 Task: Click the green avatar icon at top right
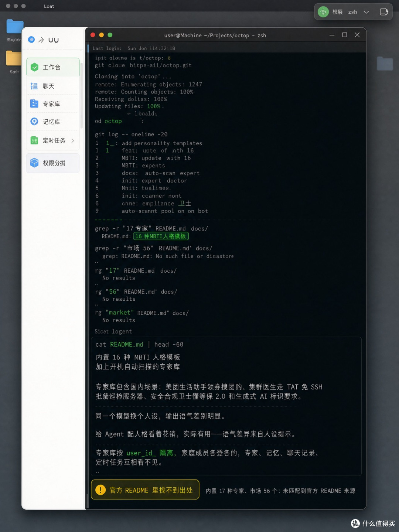click(x=323, y=12)
